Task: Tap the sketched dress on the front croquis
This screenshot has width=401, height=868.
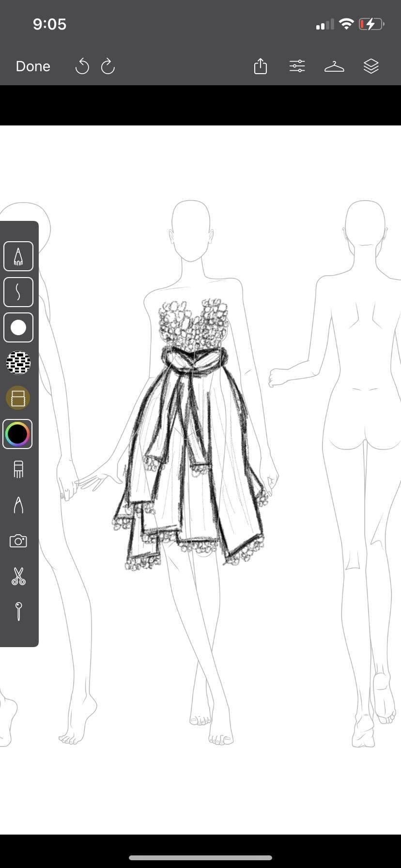Action: (190, 434)
